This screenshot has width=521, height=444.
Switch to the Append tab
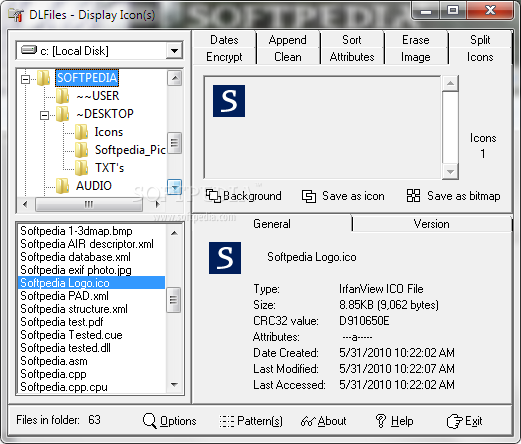(288, 40)
